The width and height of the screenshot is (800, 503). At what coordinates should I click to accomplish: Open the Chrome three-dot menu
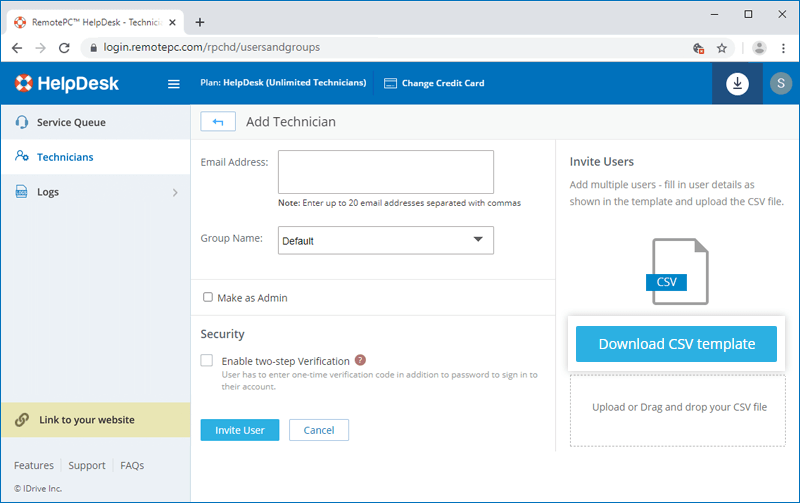784,47
